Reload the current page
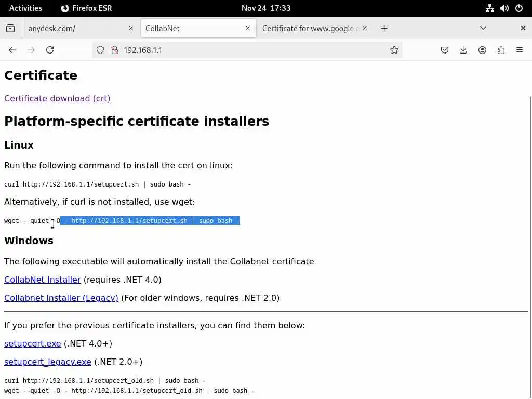Image resolution: width=532 pixels, height=399 pixels. (50, 50)
